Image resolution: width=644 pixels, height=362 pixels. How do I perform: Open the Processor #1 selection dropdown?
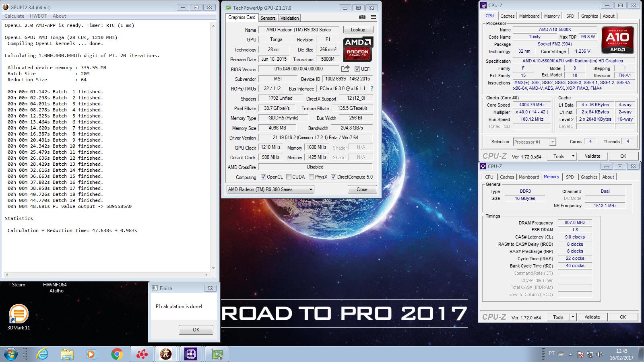point(534,142)
